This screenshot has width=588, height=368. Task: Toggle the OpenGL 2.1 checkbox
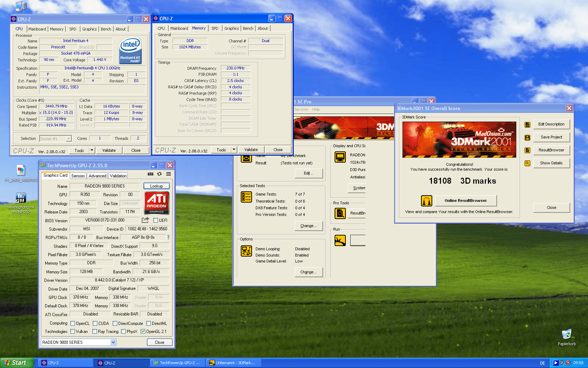coord(143,331)
